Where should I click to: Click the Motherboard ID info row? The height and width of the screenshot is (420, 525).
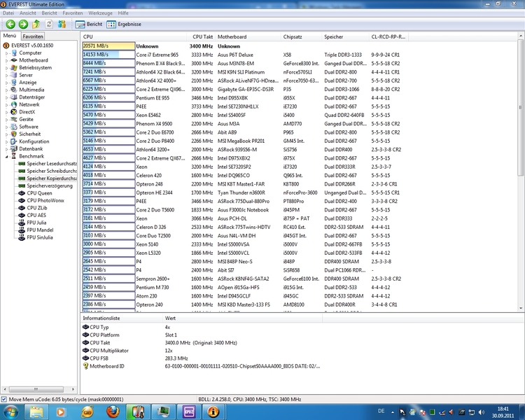click(x=202, y=366)
